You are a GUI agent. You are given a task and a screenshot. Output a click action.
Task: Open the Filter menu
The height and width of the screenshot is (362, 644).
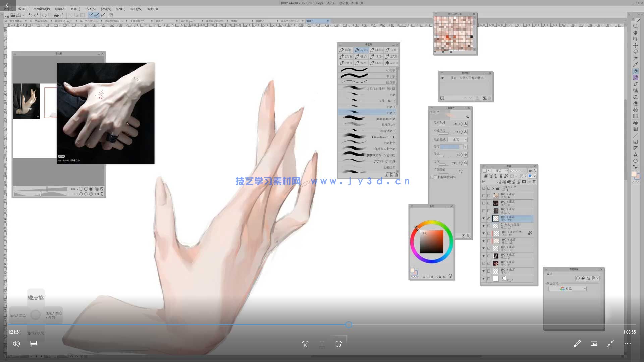120,9
